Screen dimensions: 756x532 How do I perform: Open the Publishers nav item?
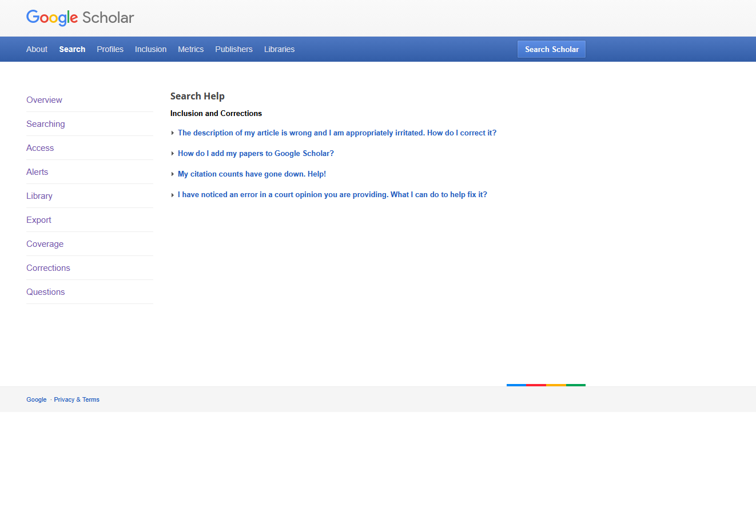tap(234, 49)
